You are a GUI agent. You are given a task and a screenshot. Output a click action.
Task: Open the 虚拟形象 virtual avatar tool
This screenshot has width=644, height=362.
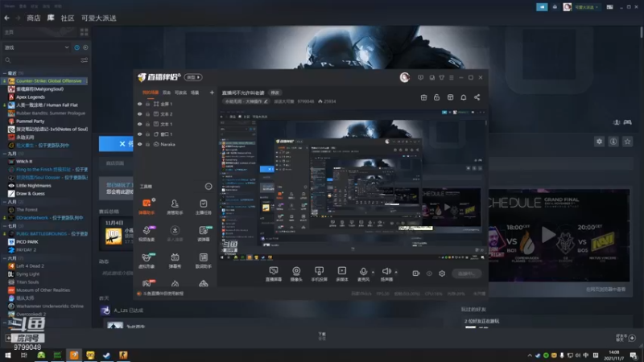pos(147,260)
